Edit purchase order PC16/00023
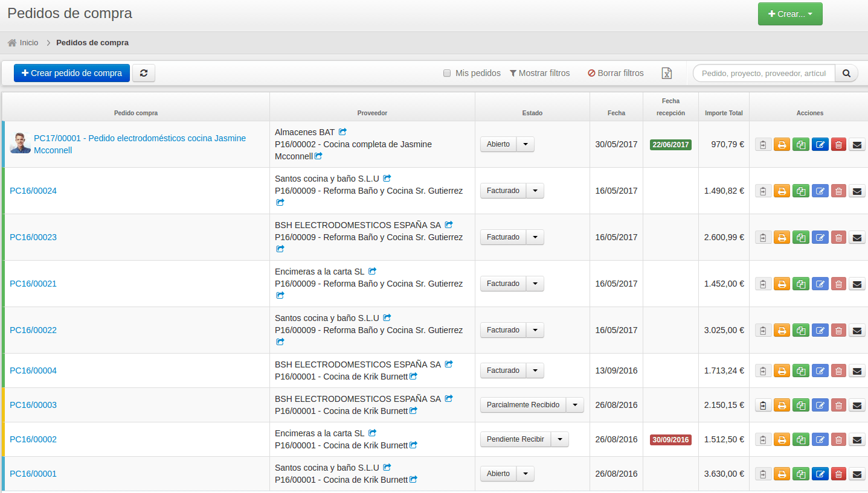The width and height of the screenshot is (868, 493). coord(820,237)
